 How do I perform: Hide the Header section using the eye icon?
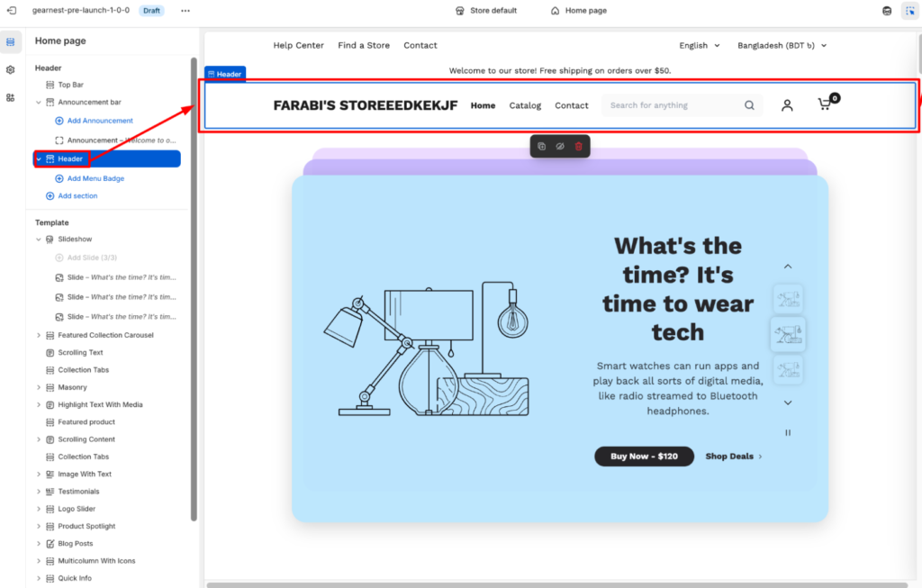[x=559, y=146]
